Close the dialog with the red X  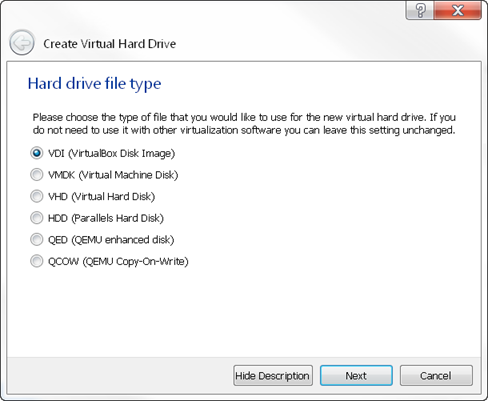point(457,10)
